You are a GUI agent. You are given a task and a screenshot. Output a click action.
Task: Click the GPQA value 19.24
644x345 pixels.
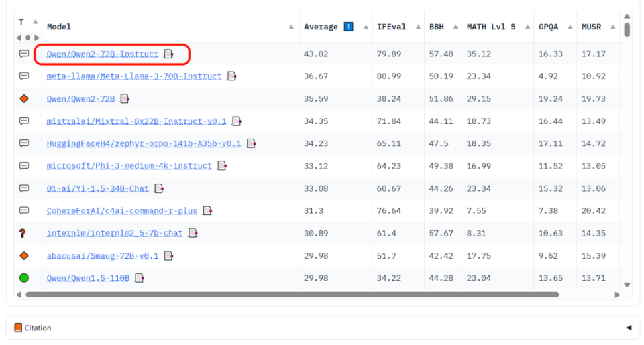pyautogui.click(x=550, y=99)
